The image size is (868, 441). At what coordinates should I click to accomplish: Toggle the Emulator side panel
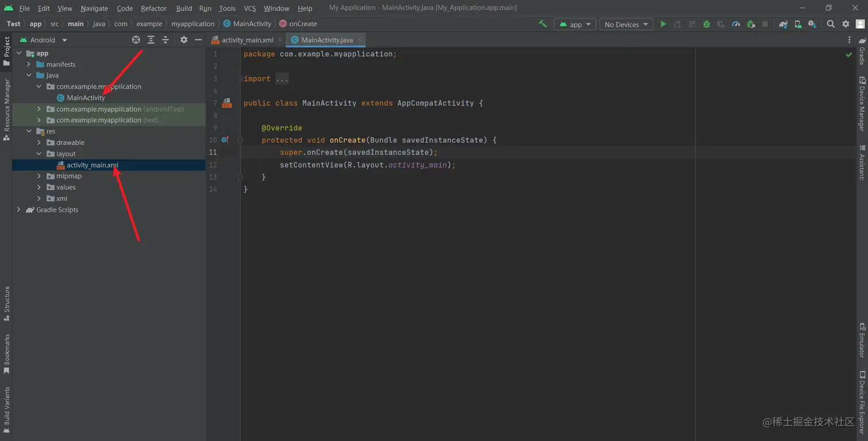[862, 341]
